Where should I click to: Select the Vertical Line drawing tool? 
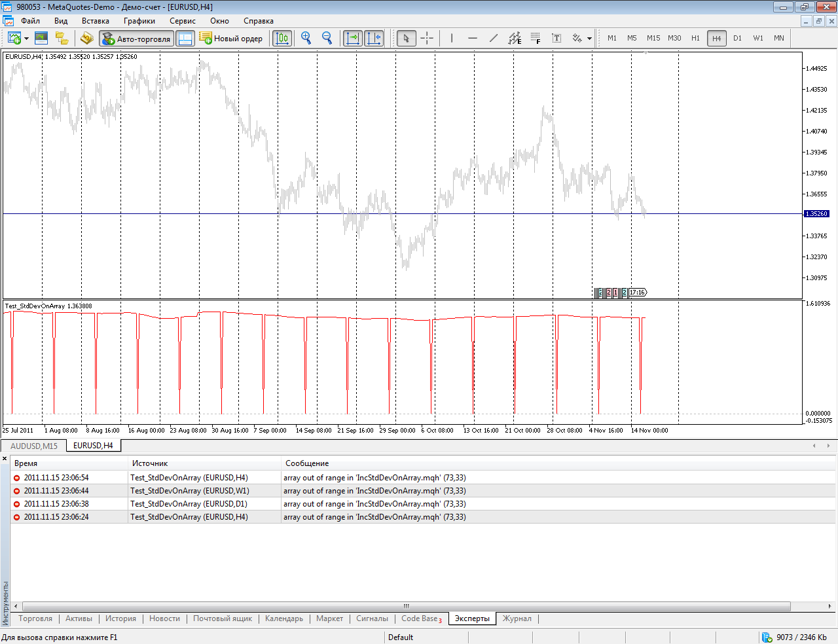point(451,38)
